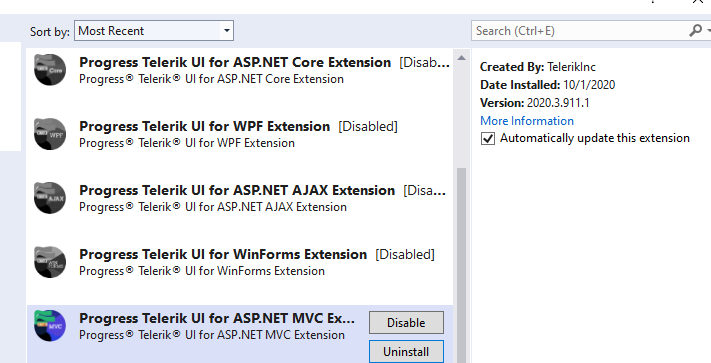This screenshot has width=711, height=363.
Task: Click the scroll up arrow of extension list
Action: click(461, 58)
